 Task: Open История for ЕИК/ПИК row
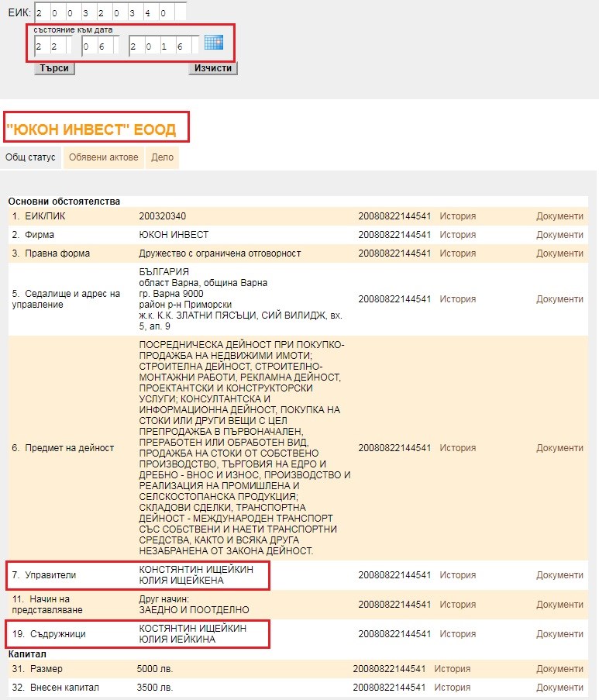click(x=457, y=216)
